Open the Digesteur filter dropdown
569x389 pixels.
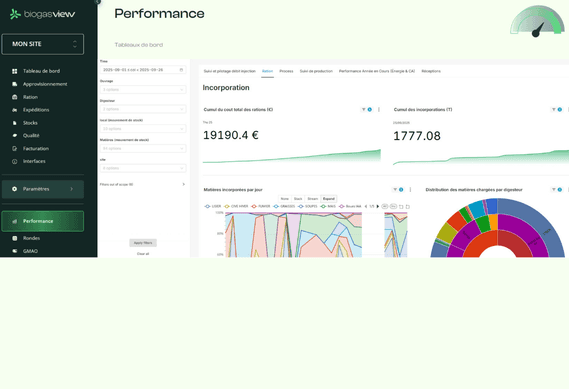tap(143, 109)
